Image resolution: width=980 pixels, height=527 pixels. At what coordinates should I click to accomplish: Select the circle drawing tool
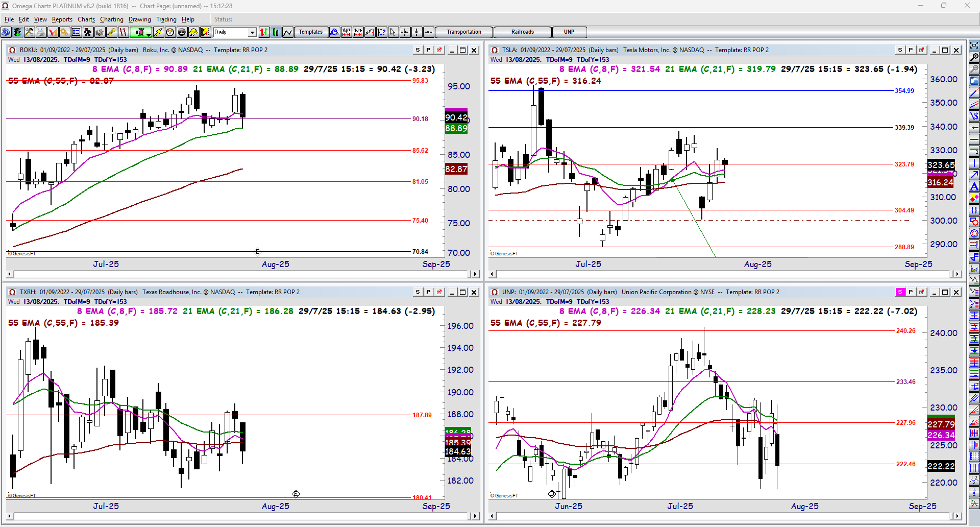coord(974,233)
